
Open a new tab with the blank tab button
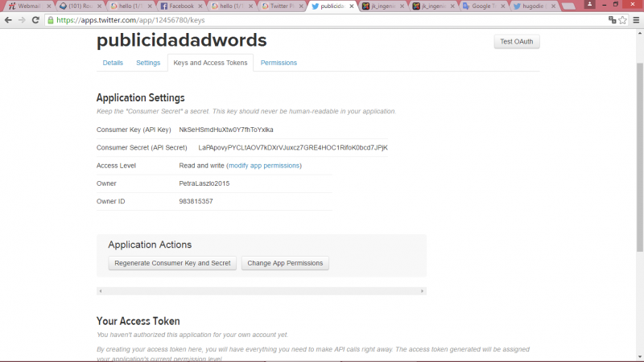coord(568,6)
